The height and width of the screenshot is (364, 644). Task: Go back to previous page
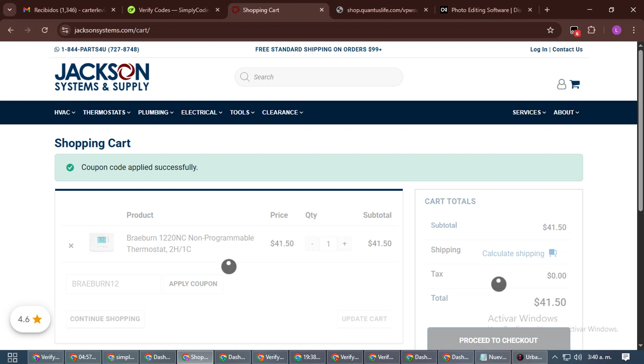pos(11,30)
